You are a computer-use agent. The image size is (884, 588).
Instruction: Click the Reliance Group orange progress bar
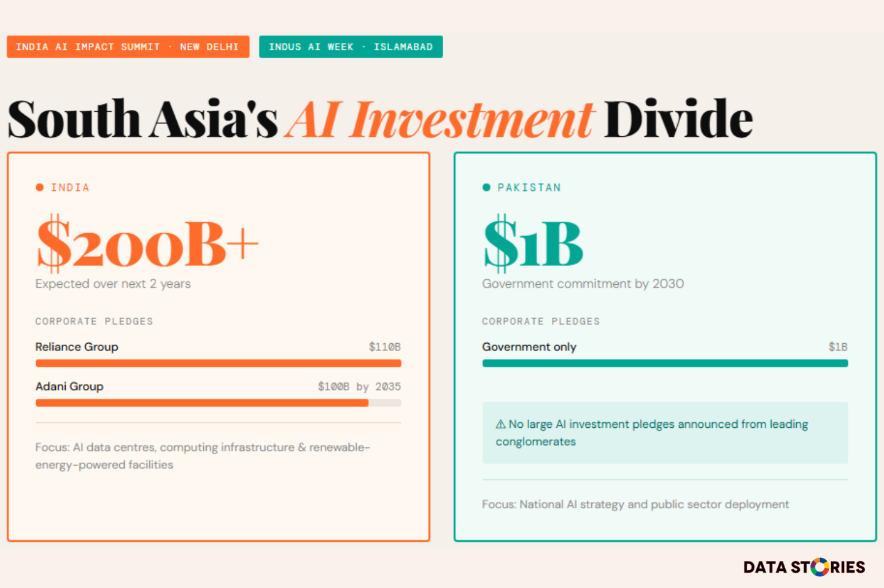(218, 363)
